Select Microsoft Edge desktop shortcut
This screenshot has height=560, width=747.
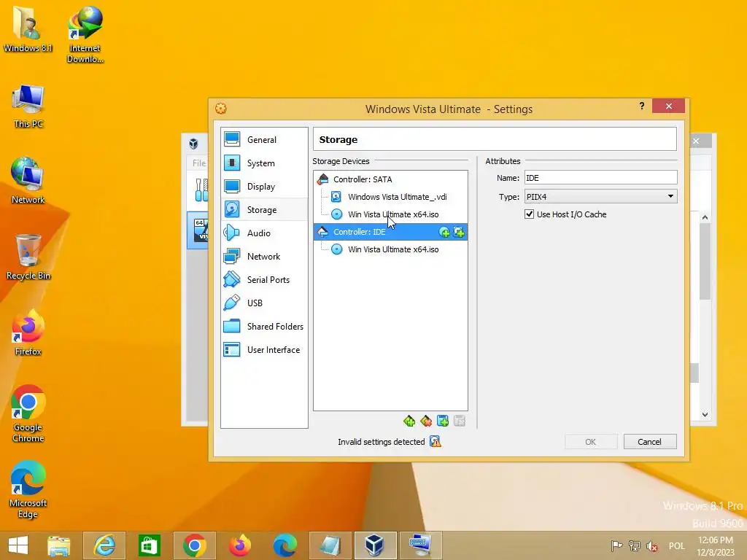[x=28, y=489]
